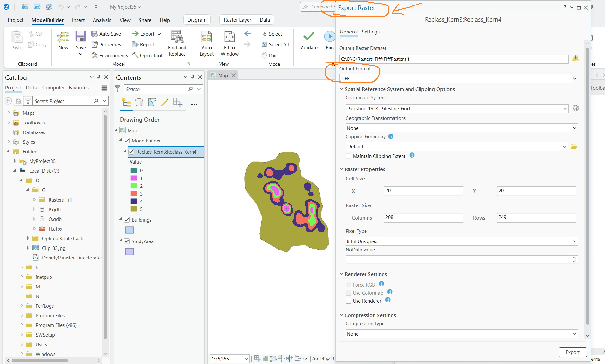This screenshot has width=605, height=364.
Task: Open the Insert ribbon tab
Action: click(78, 20)
